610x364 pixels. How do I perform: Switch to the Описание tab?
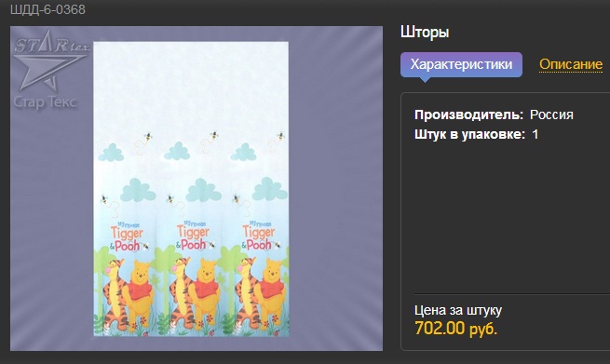[571, 64]
